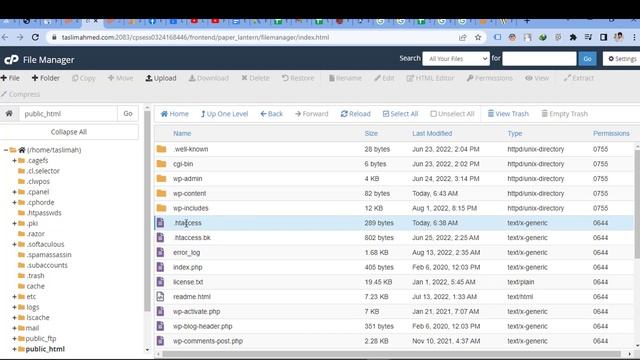Expand the logs tree folder
This screenshot has width=640, height=360.
click(14, 307)
